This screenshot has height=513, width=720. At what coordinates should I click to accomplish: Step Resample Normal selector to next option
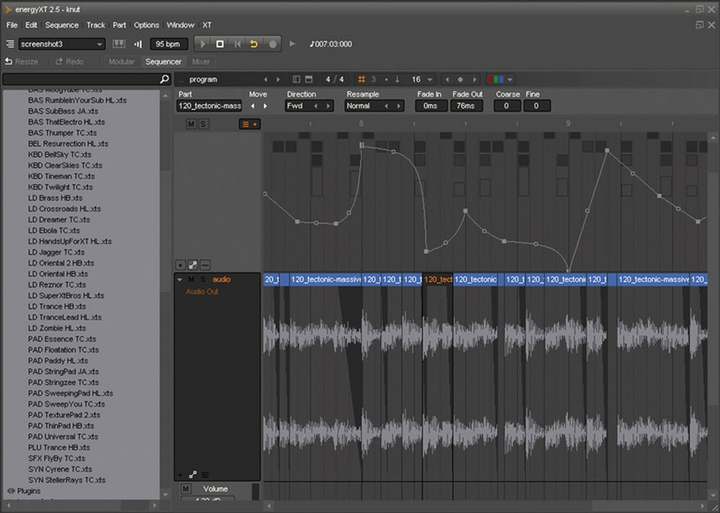point(399,106)
